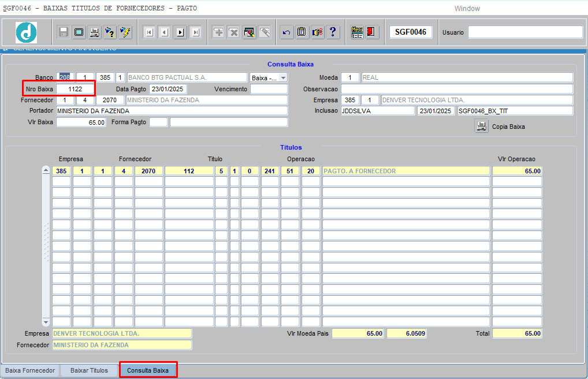Open the Menu icon in toolbar
588x379 pixels.
[x=357, y=32]
